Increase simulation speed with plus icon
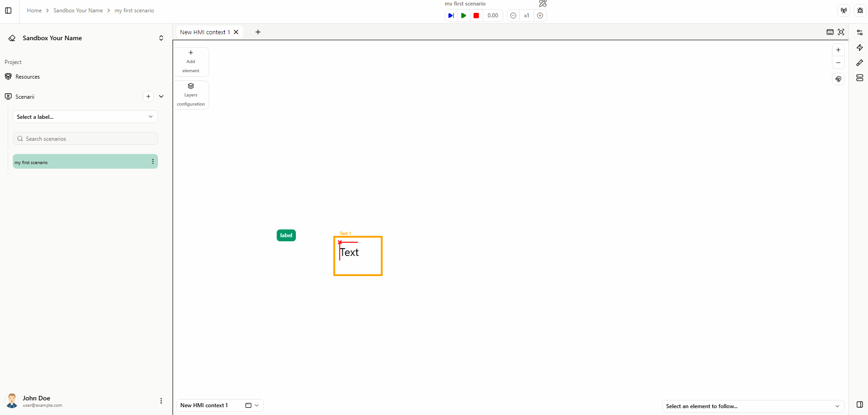 click(540, 16)
